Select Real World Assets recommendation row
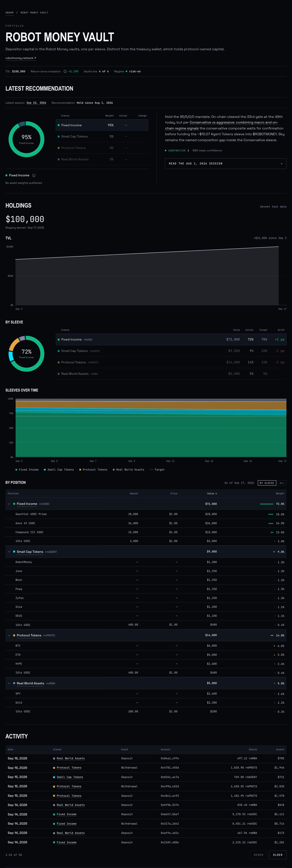The width and height of the screenshot is (292, 868). [x=102, y=159]
